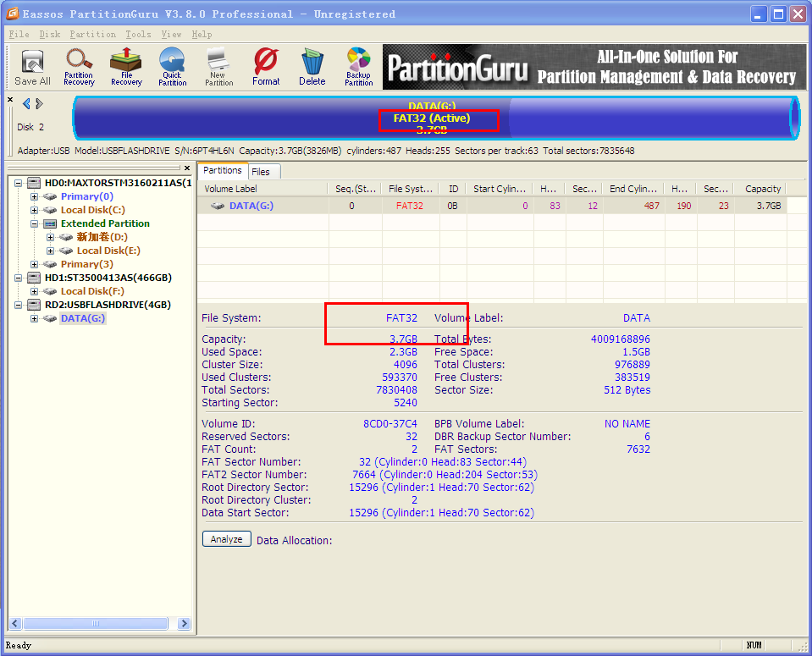Screen dimensions: 812x656
Task: Open the Tools menu
Action: click(138, 34)
